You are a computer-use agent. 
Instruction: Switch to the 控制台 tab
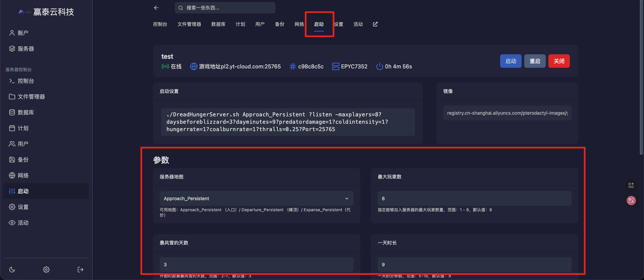(x=160, y=24)
